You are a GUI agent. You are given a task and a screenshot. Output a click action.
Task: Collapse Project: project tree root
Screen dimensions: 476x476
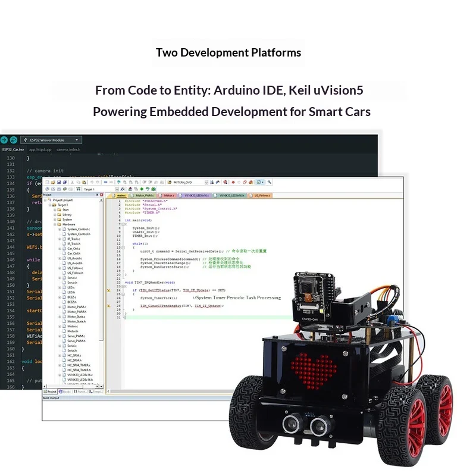point(45,200)
